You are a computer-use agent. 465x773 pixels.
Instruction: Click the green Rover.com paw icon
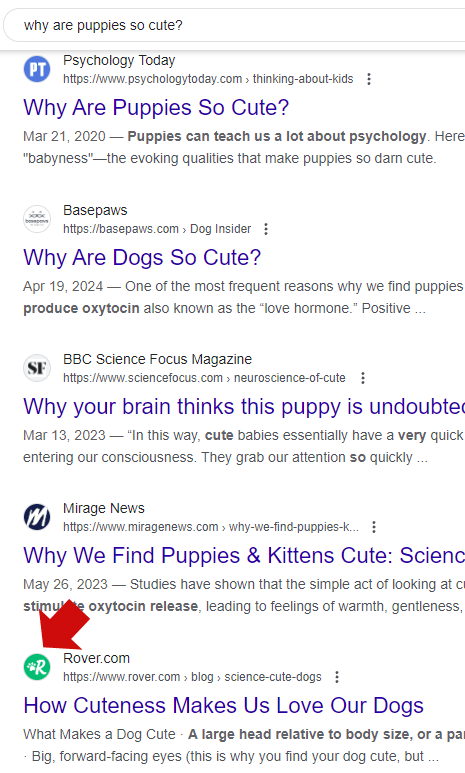pyautogui.click(x=37, y=667)
